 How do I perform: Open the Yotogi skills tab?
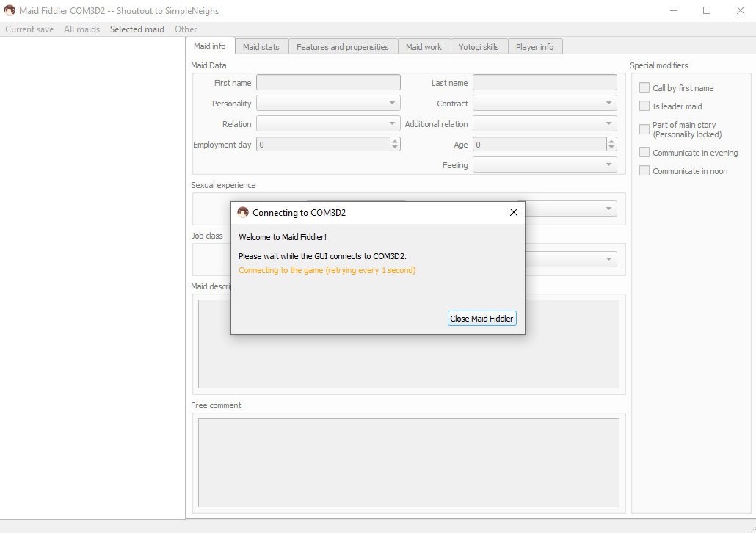479,46
